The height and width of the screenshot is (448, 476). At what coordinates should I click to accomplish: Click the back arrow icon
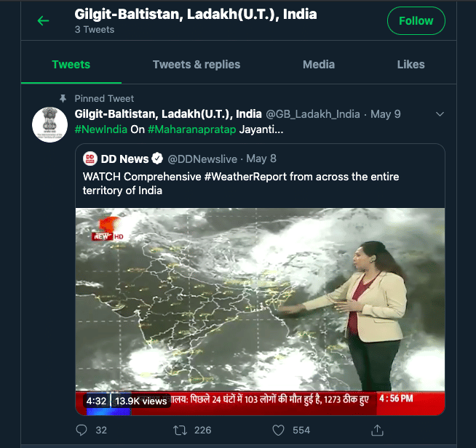44,21
